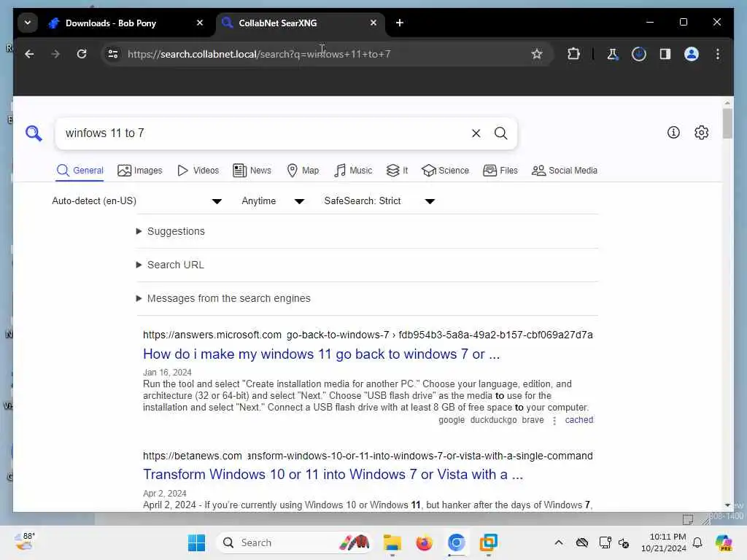Open SearXNG preferences gear
This screenshot has height=560, width=747.
click(701, 133)
